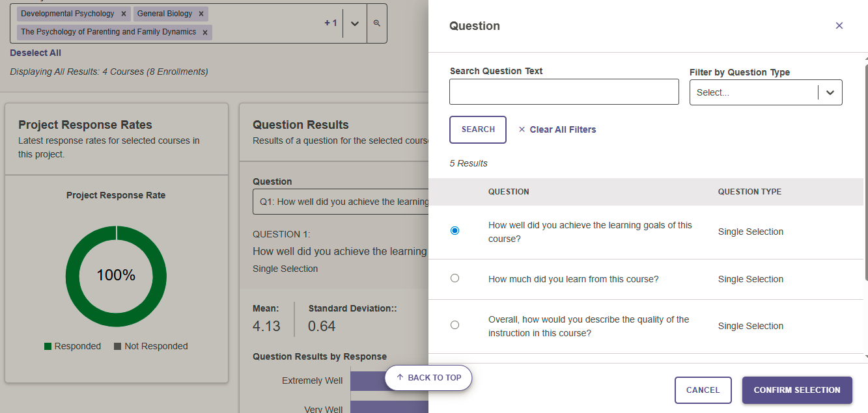
Task: Click Deselect All link
Action: (35, 53)
